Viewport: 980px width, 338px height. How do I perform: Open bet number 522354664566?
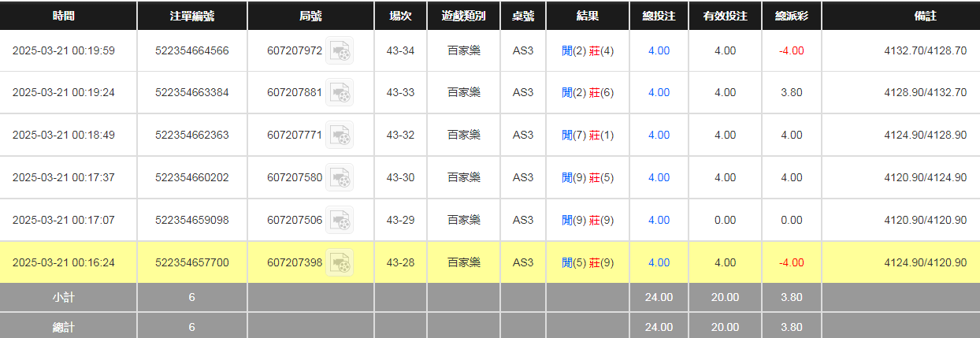(192, 51)
